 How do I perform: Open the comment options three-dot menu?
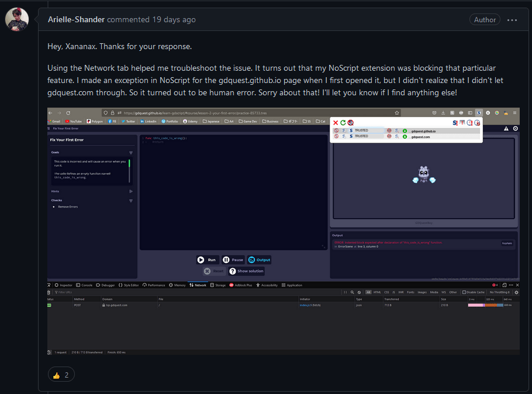tap(512, 20)
